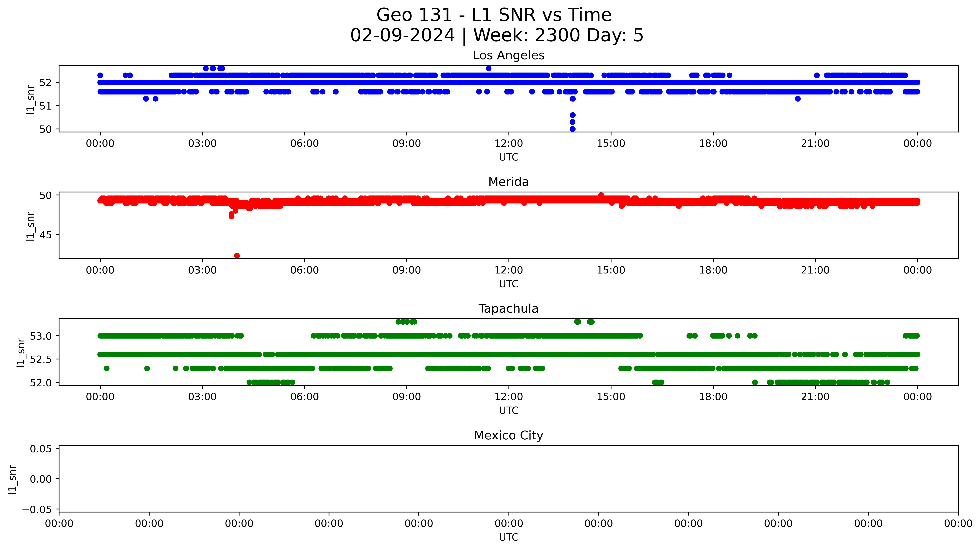Click y-axis tick 52.0 on Tapachula plot
980x550 pixels.
point(41,382)
